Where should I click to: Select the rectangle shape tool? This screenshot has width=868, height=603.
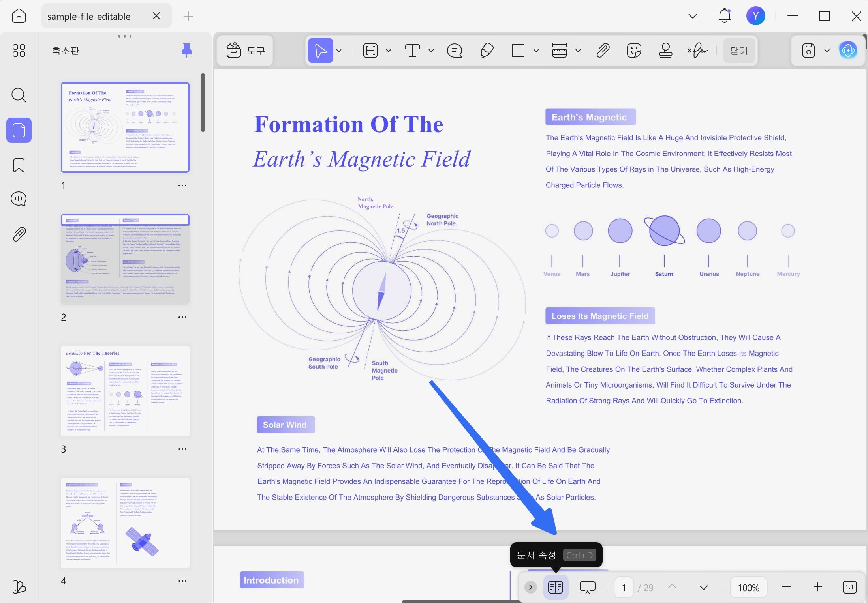click(518, 51)
